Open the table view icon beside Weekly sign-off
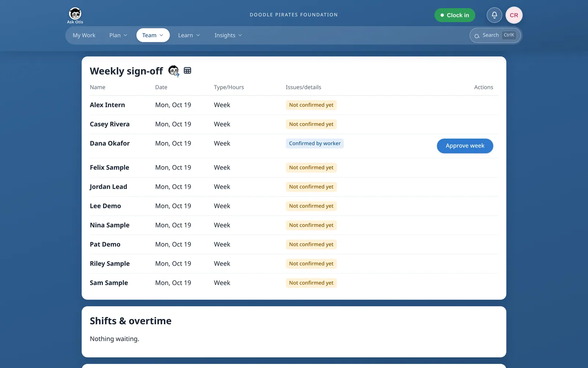 pos(187,71)
